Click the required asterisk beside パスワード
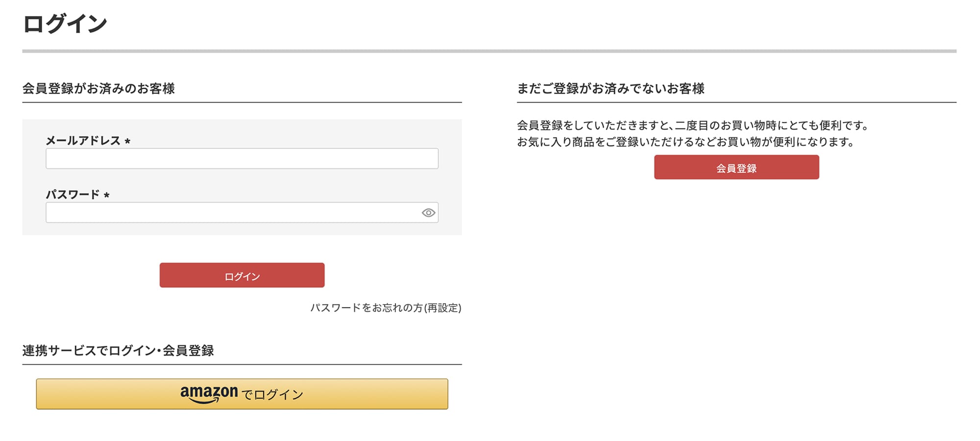This screenshot has height=441, width=980. click(106, 196)
